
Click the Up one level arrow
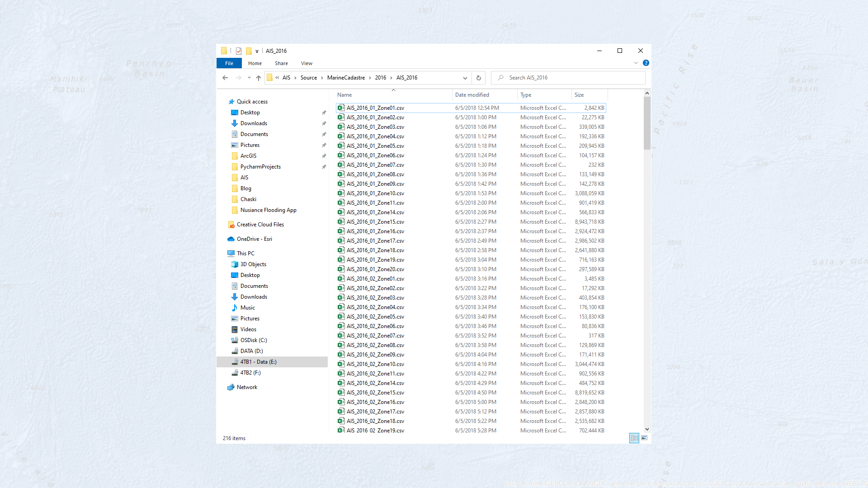click(x=259, y=78)
